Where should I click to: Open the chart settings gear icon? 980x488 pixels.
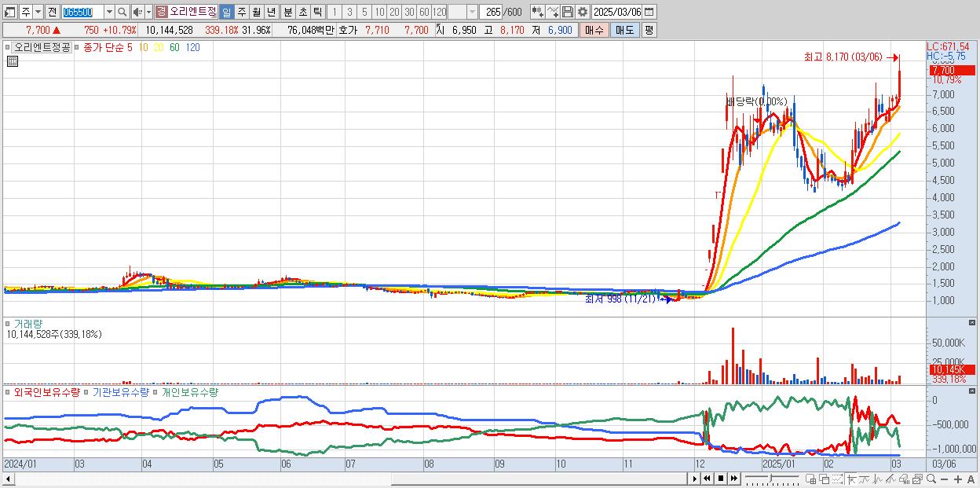pos(583,12)
